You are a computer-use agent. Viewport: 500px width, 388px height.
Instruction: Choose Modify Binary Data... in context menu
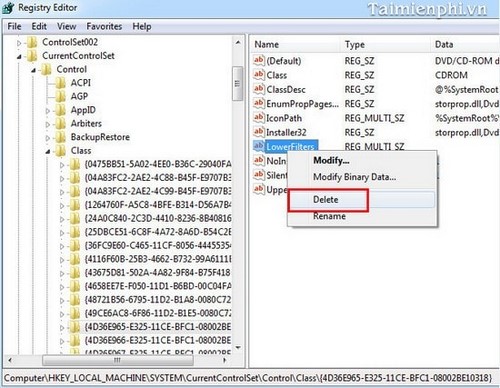[x=362, y=177]
